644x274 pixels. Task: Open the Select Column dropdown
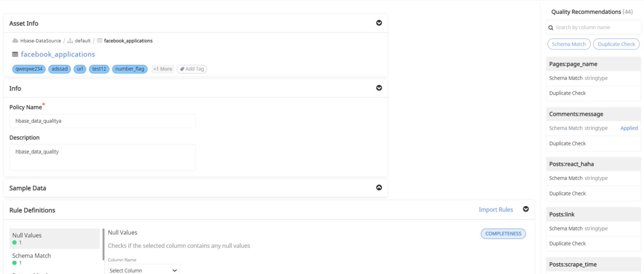(143, 270)
